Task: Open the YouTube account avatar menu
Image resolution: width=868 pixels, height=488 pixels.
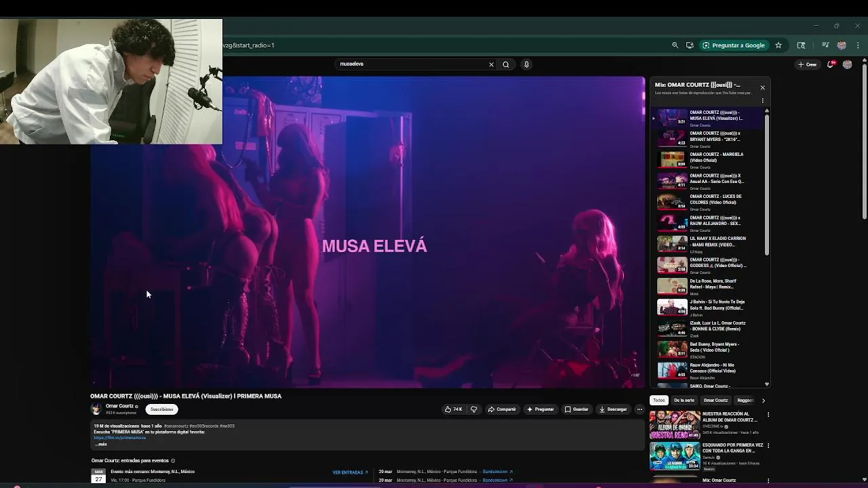Action: pos(847,64)
